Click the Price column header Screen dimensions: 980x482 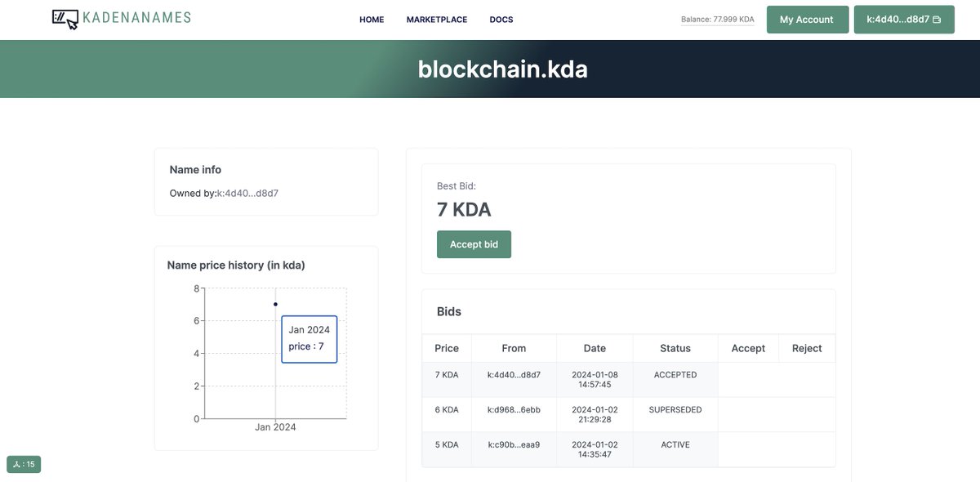[447, 348]
